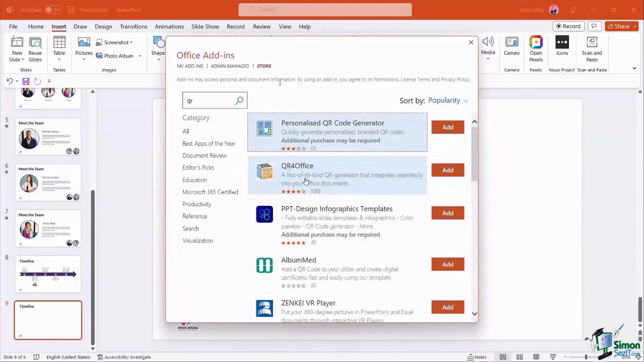
Task: Select Document Review category
Action: 205,156
